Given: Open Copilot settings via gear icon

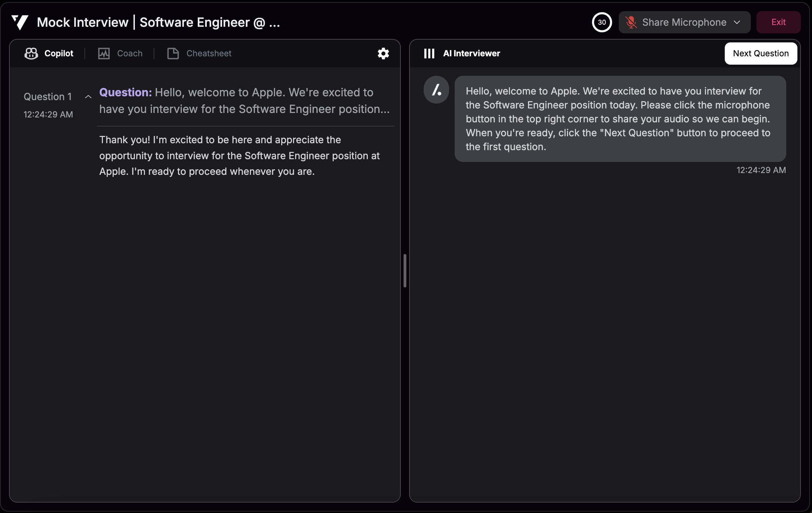Looking at the screenshot, I should pos(383,54).
